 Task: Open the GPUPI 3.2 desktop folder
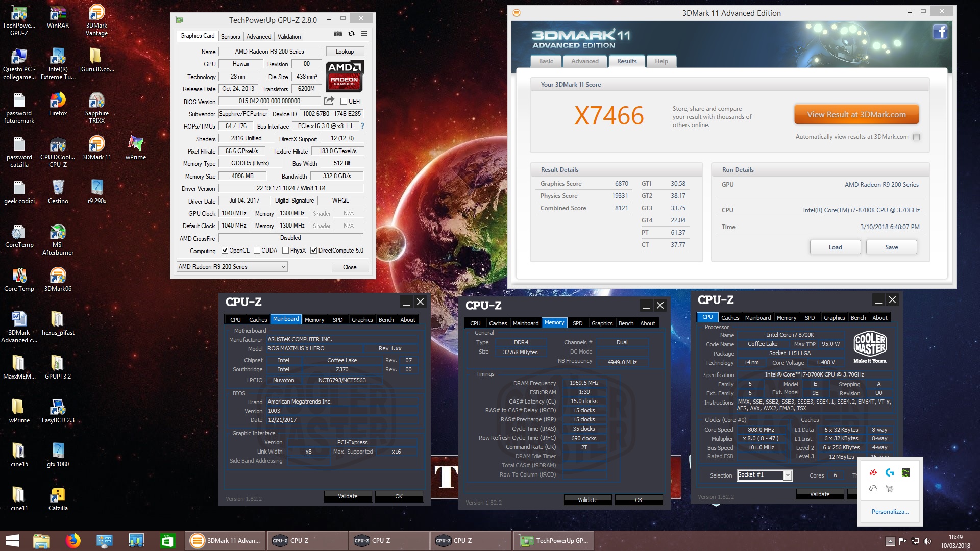tap(58, 367)
